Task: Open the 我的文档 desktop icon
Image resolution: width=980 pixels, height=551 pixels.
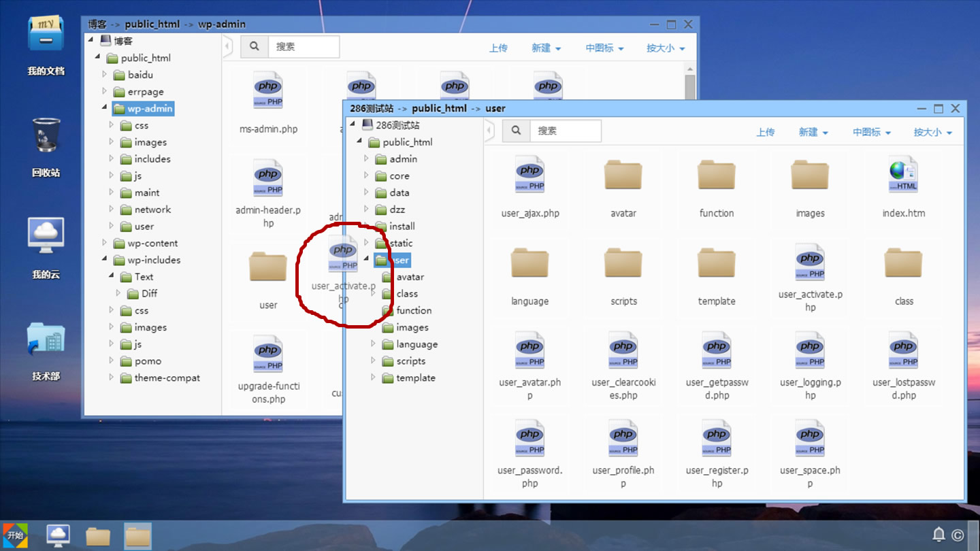Action: tap(46, 34)
